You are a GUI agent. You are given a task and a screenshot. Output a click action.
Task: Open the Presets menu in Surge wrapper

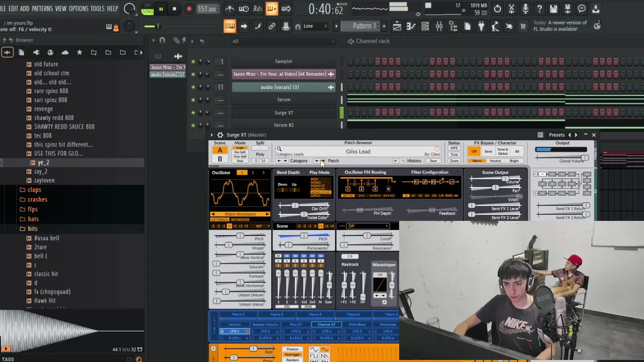pyautogui.click(x=556, y=135)
